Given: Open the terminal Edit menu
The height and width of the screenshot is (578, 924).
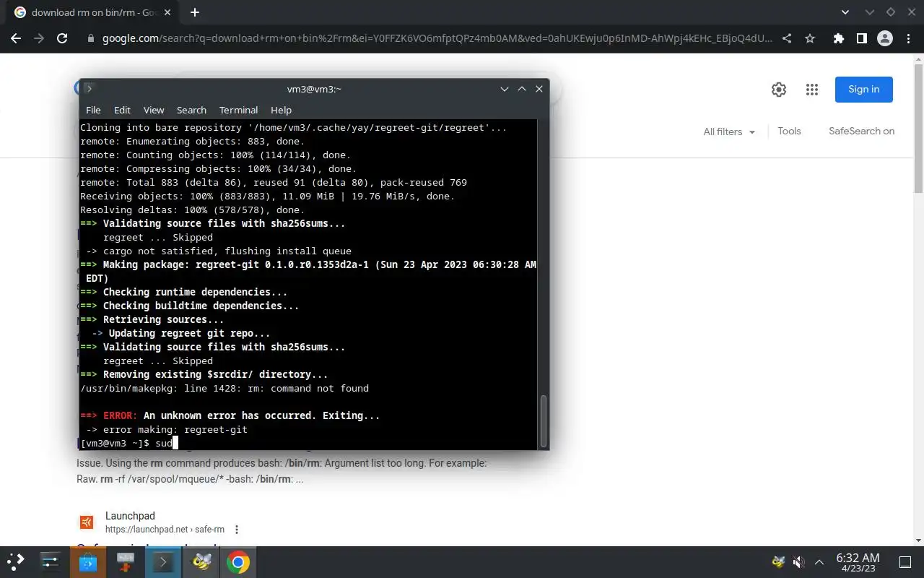Looking at the screenshot, I should click(122, 110).
